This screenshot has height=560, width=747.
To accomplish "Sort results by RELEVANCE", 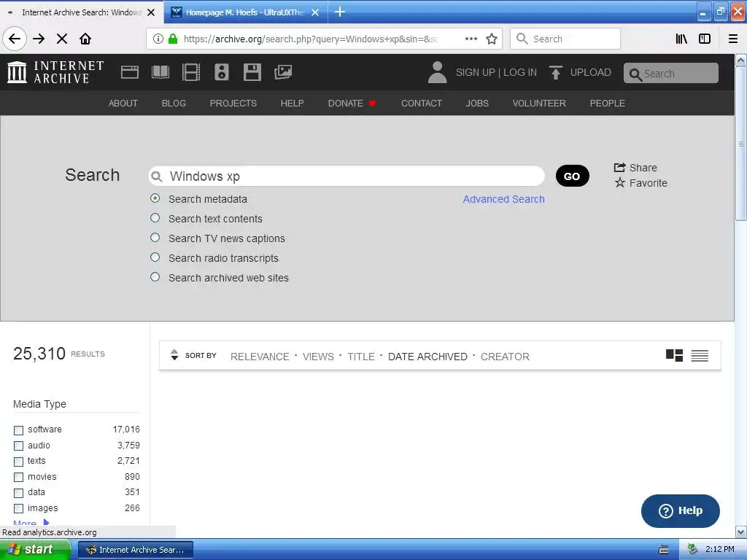I will (x=260, y=357).
